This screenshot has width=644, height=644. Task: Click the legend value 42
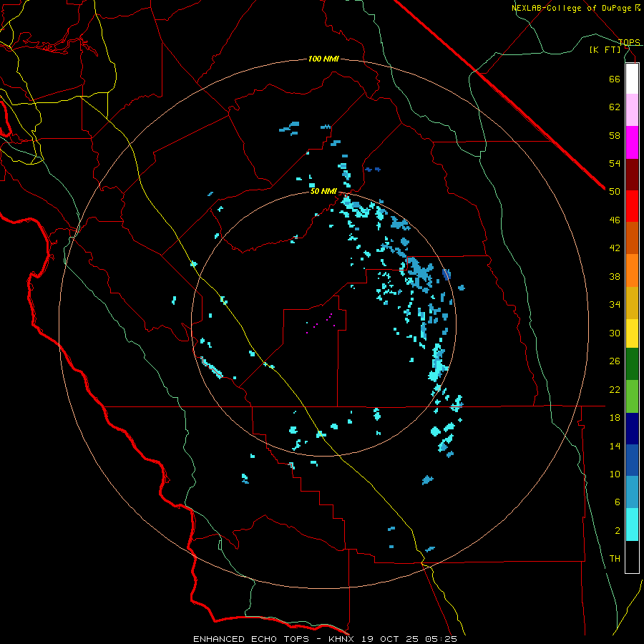click(615, 248)
